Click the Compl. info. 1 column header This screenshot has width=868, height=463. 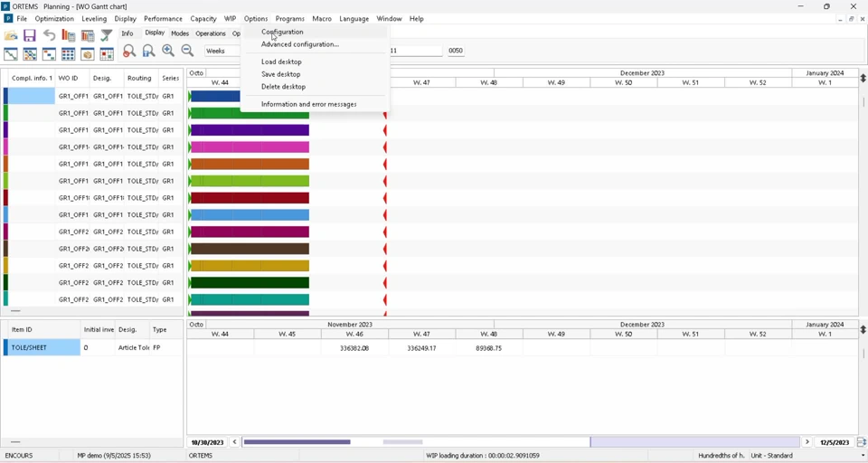coord(33,78)
